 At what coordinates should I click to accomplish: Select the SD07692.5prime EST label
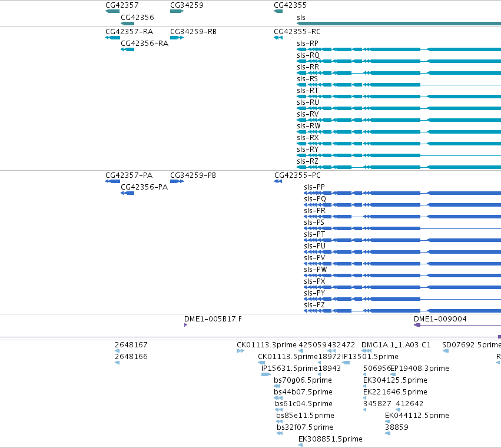472,345
